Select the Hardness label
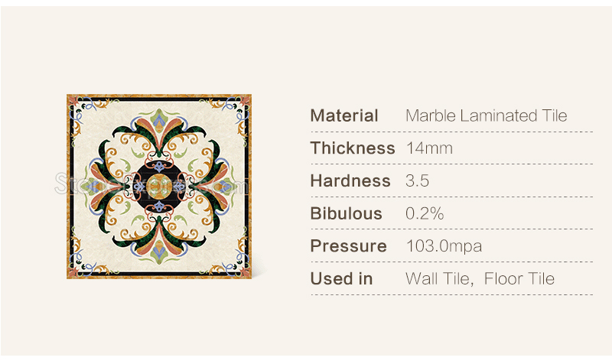 pyautogui.click(x=350, y=181)
